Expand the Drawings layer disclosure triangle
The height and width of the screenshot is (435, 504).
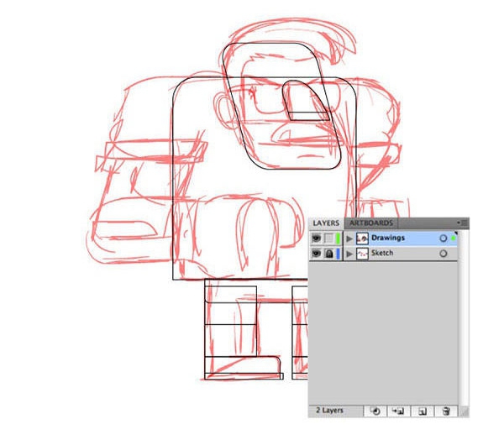click(x=349, y=238)
